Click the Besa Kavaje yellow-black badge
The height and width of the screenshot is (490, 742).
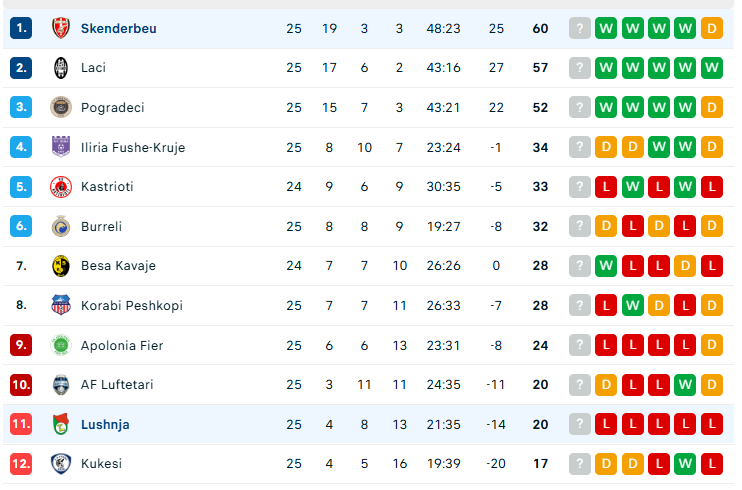pyautogui.click(x=61, y=266)
